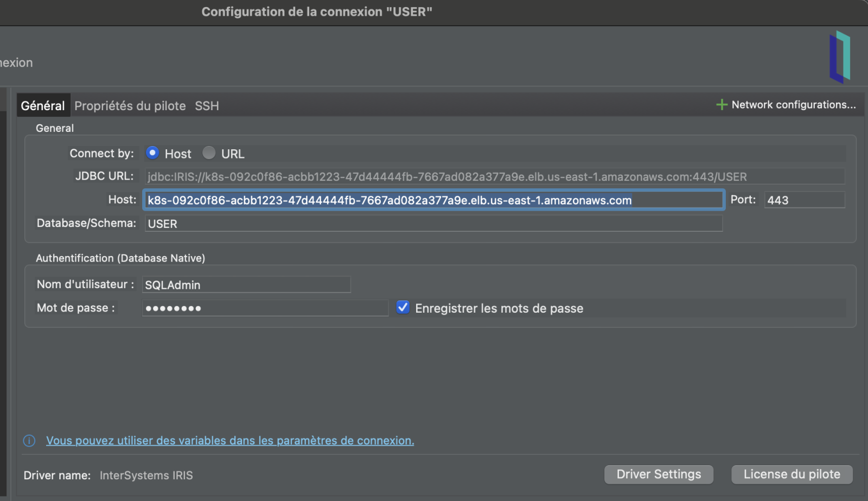Click the read-only JDBC URL field

point(494,177)
